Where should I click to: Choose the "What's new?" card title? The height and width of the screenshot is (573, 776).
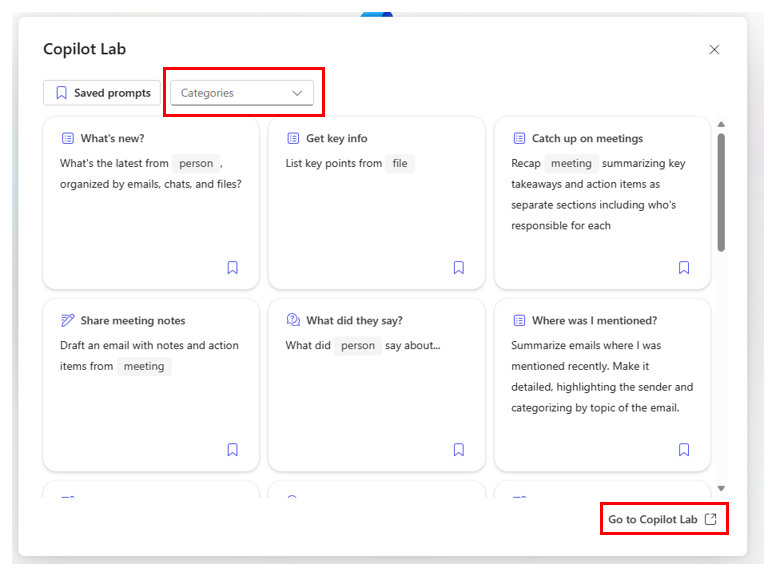112,139
